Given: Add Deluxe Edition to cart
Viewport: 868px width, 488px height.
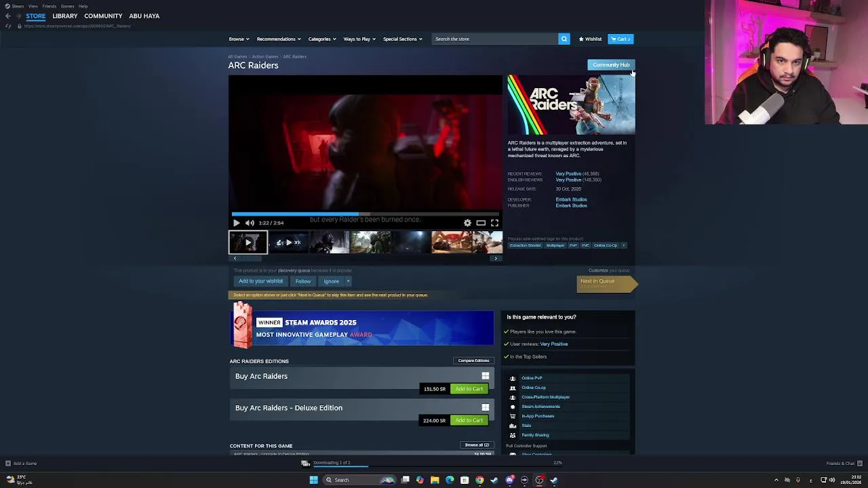Looking at the screenshot, I should [469, 420].
